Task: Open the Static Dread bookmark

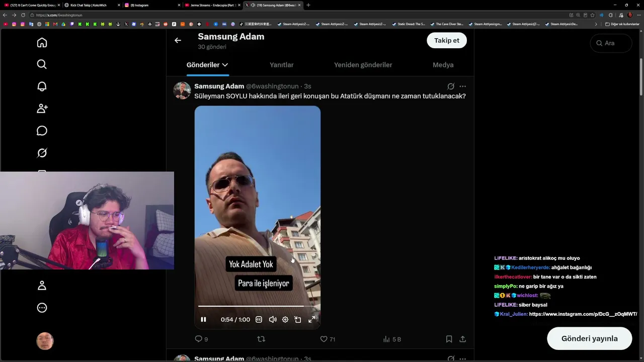Action: pyautogui.click(x=408, y=24)
